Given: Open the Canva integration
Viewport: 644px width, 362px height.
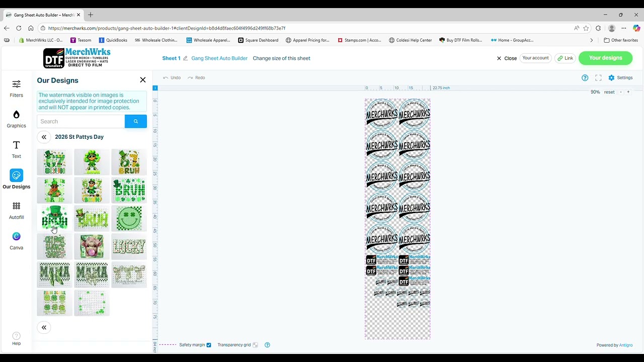Looking at the screenshot, I should [x=16, y=241].
